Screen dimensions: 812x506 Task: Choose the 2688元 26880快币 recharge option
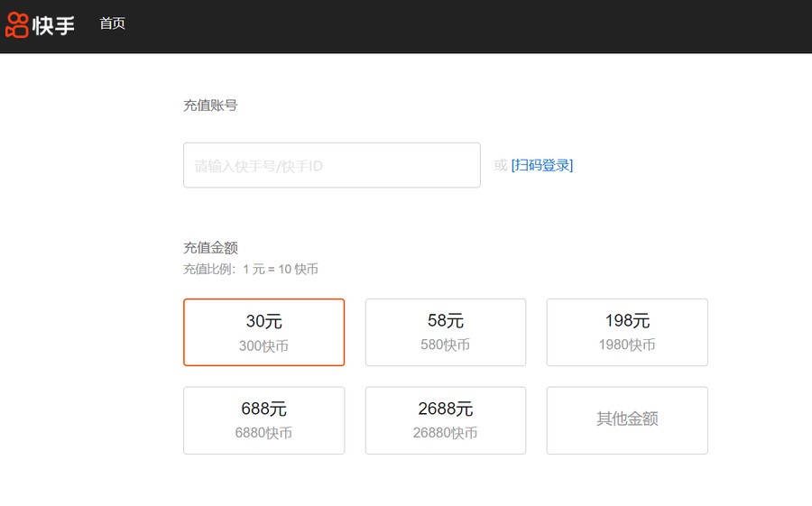click(x=446, y=420)
